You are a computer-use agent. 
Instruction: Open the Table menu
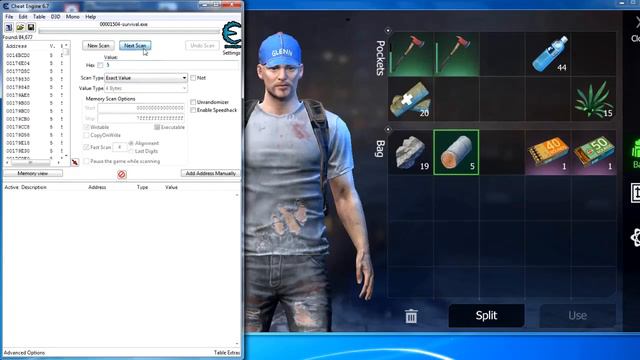[x=39, y=17]
